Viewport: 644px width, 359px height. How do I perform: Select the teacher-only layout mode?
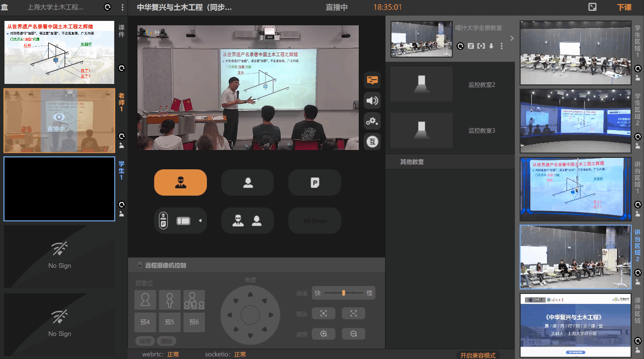pyautogui.click(x=180, y=183)
